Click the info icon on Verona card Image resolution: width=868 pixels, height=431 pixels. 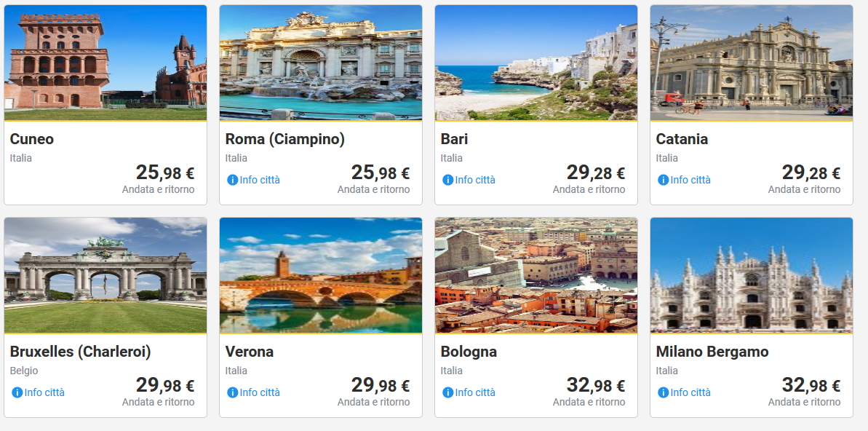232,392
